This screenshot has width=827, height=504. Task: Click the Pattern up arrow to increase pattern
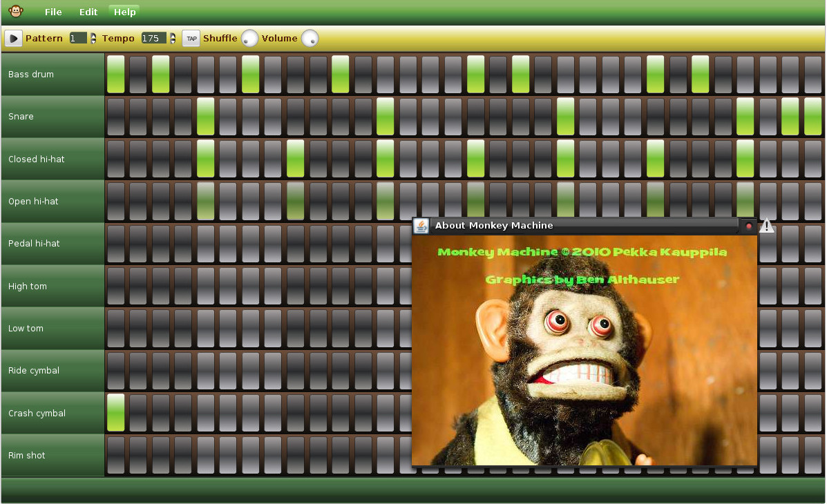coord(93,35)
